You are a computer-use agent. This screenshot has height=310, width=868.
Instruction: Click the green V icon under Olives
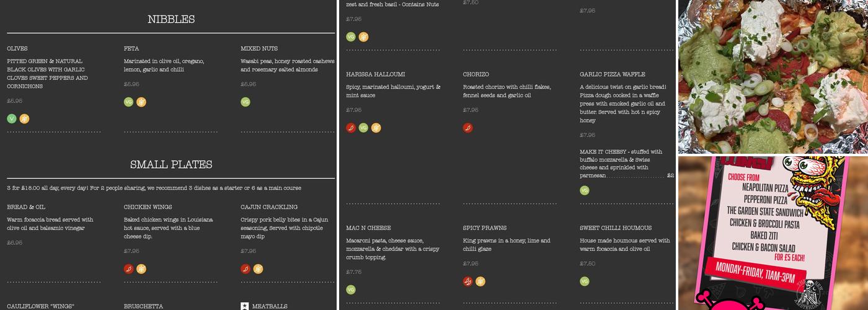click(x=12, y=119)
